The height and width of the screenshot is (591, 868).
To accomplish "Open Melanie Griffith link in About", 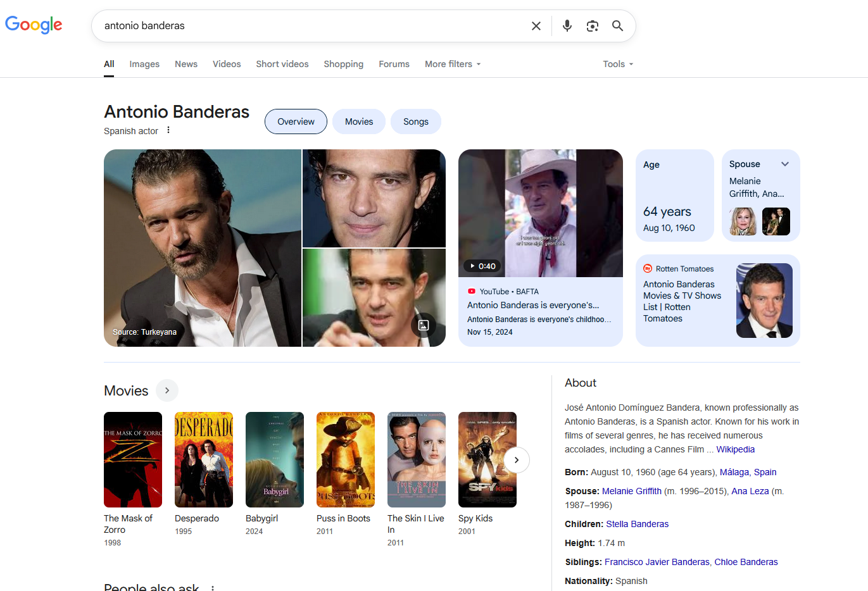I will pos(632,491).
